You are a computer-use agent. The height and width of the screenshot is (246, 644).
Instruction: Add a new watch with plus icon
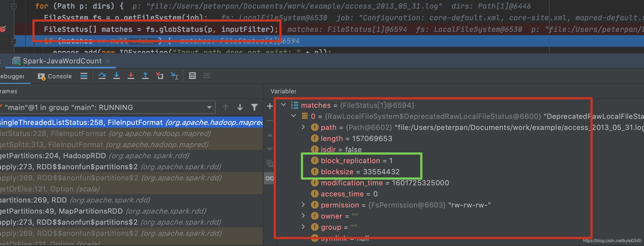(270, 106)
